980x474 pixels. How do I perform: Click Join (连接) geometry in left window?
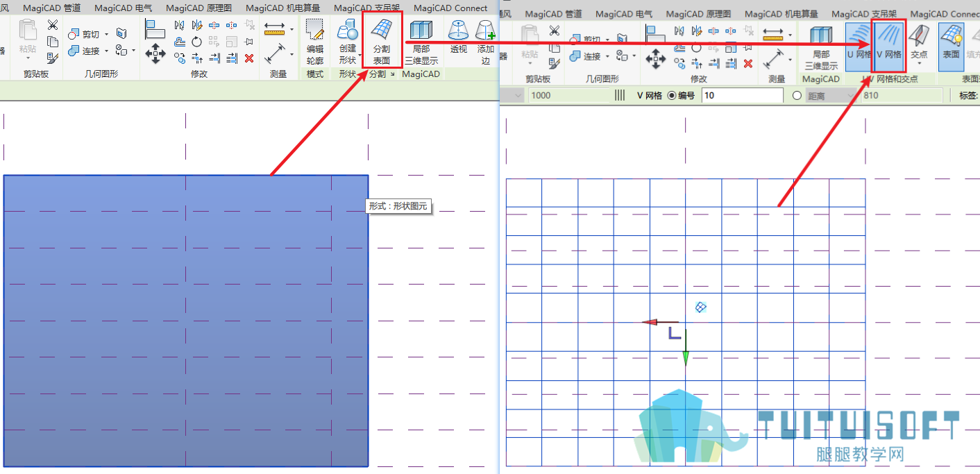point(85,51)
